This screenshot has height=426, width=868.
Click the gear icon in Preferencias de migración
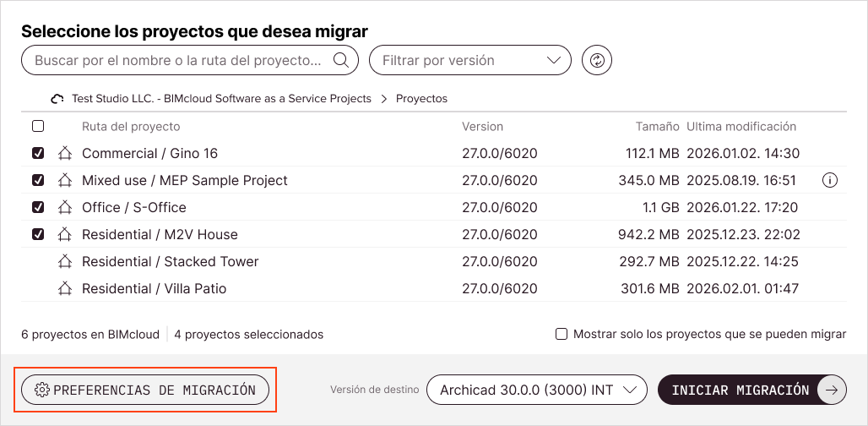coord(41,390)
